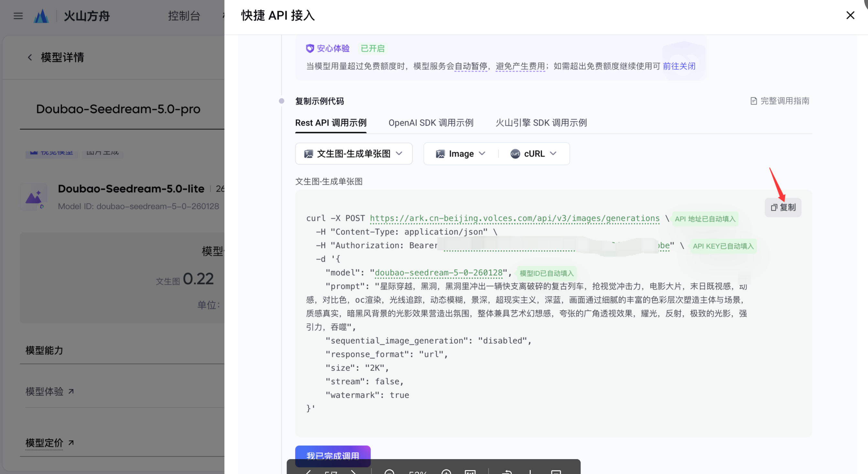Click the Content-Type header code line
The width and height of the screenshot is (868, 474).
pyautogui.click(x=407, y=232)
